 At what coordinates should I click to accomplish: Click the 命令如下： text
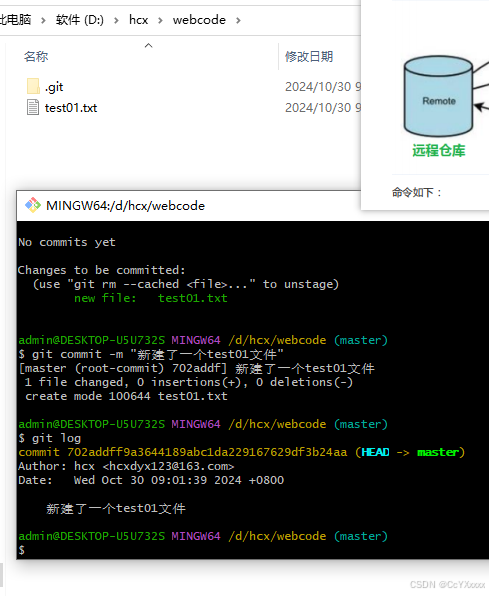pos(417,192)
